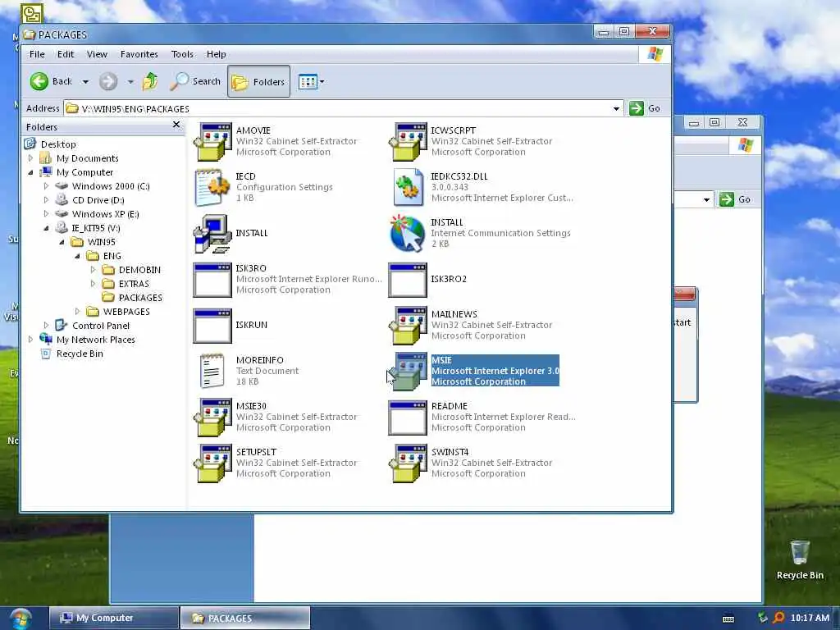Open the Back history dropdown arrow

(85, 82)
